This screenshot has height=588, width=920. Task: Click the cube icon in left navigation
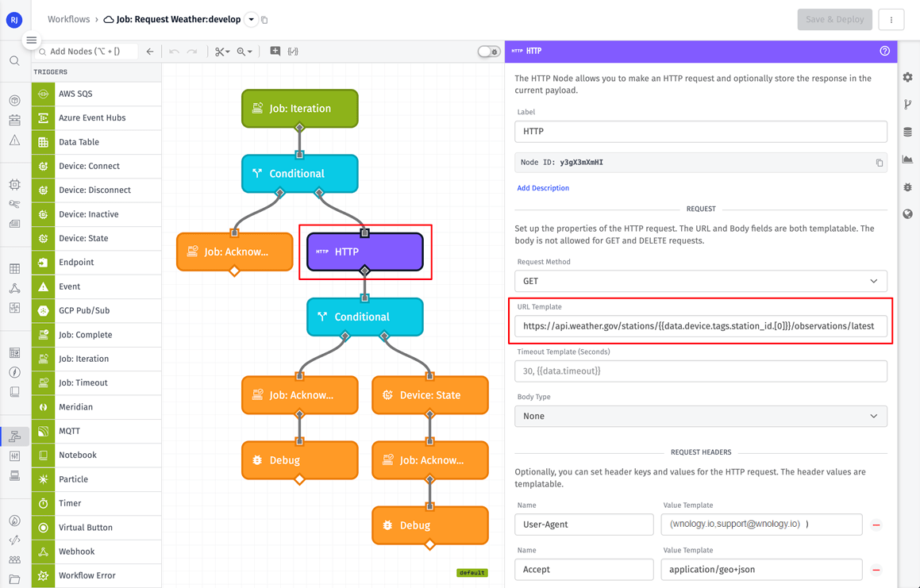[x=14, y=101]
